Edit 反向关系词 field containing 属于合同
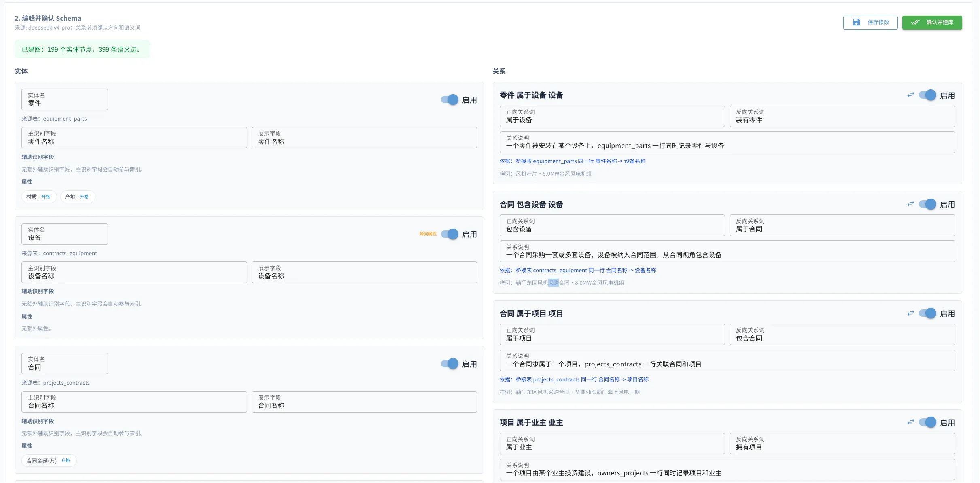The width and height of the screenshot is (980, 483). pos(842,225)
